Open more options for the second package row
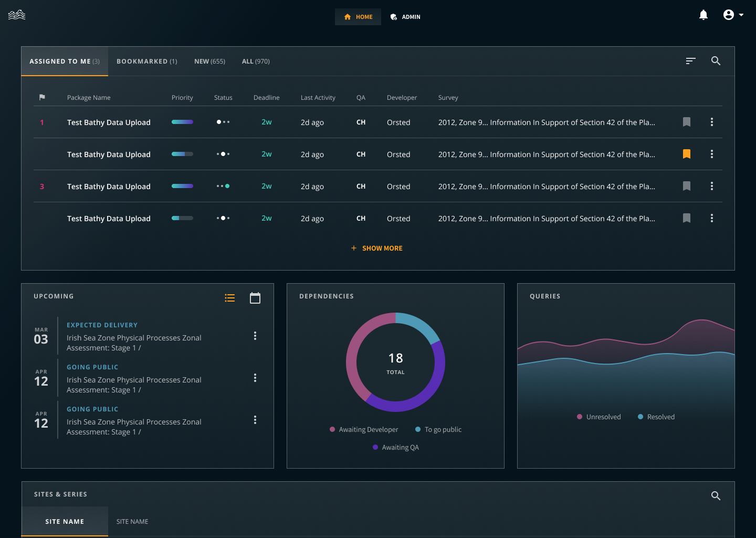The image size is (756, 538). (712, 154)
